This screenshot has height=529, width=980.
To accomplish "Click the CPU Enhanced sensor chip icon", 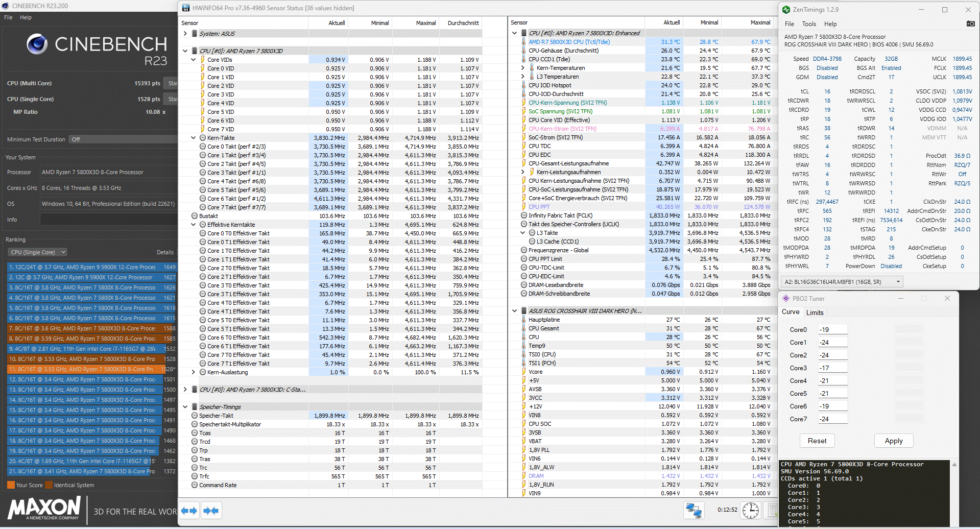I will coord(524,33).
